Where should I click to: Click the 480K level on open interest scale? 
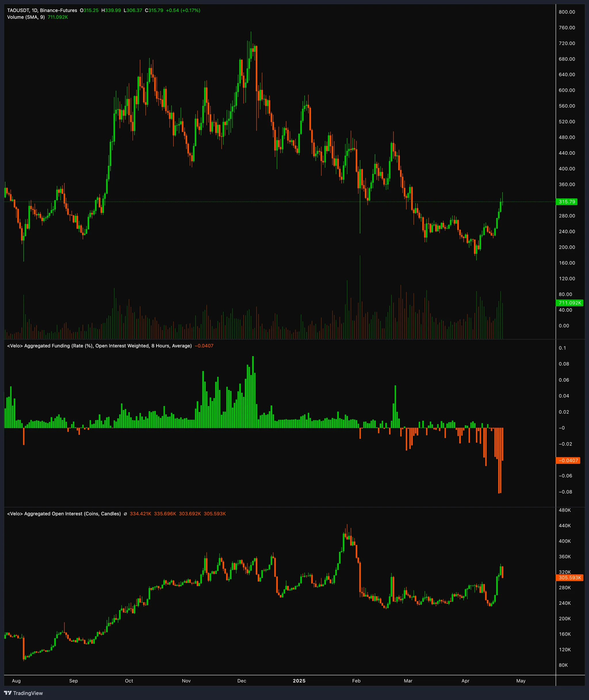tap(565, 510)
